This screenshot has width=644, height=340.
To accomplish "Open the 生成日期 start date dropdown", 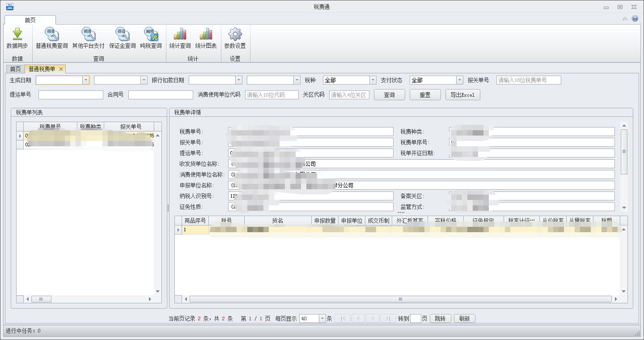I will click(x=85, y=80).
